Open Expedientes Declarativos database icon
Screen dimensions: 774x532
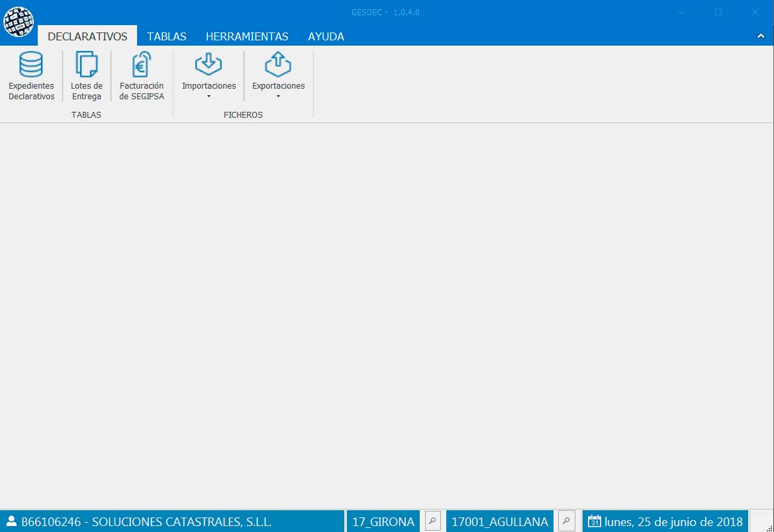(x=31, y=65)
